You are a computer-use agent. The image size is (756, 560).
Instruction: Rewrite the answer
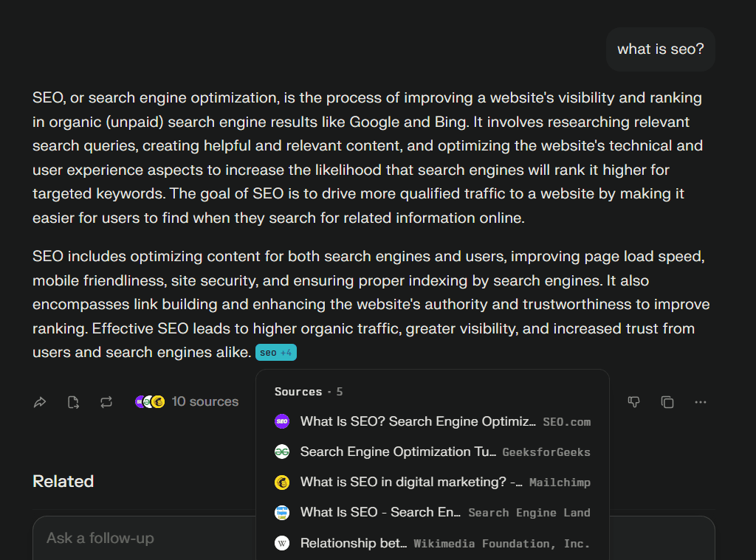pyautogui.click(x=106, y=402)
